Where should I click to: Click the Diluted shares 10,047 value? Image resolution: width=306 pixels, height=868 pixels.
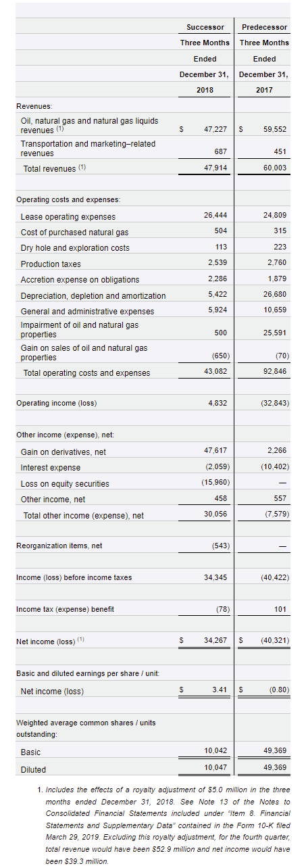coord(215,769)
